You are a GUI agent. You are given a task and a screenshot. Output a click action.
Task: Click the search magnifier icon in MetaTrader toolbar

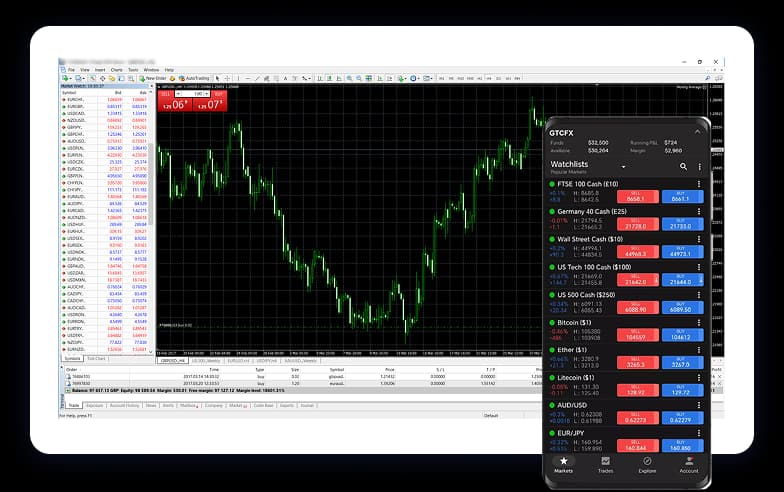708,78
